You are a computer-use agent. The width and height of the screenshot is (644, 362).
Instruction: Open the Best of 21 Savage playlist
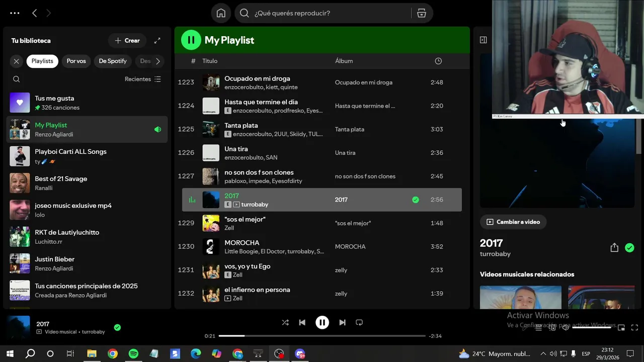(x=87, y=183)
